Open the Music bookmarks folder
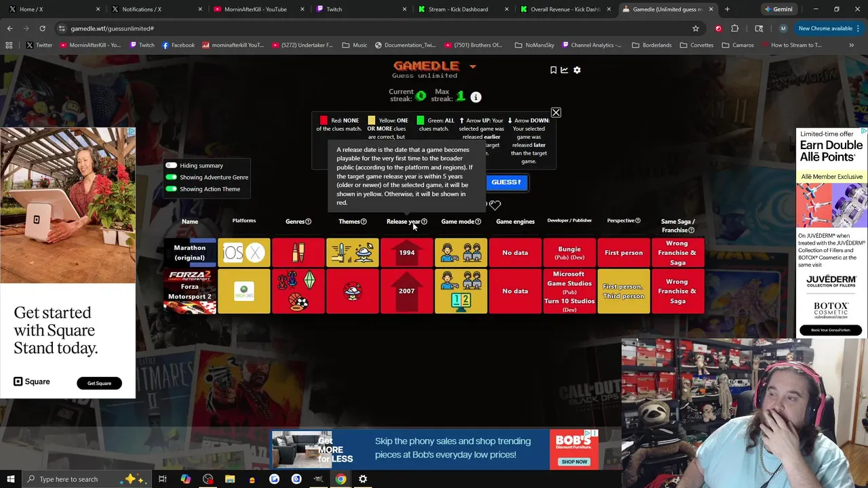This screenshot has width=868, height=488. [x=355, y=45]
